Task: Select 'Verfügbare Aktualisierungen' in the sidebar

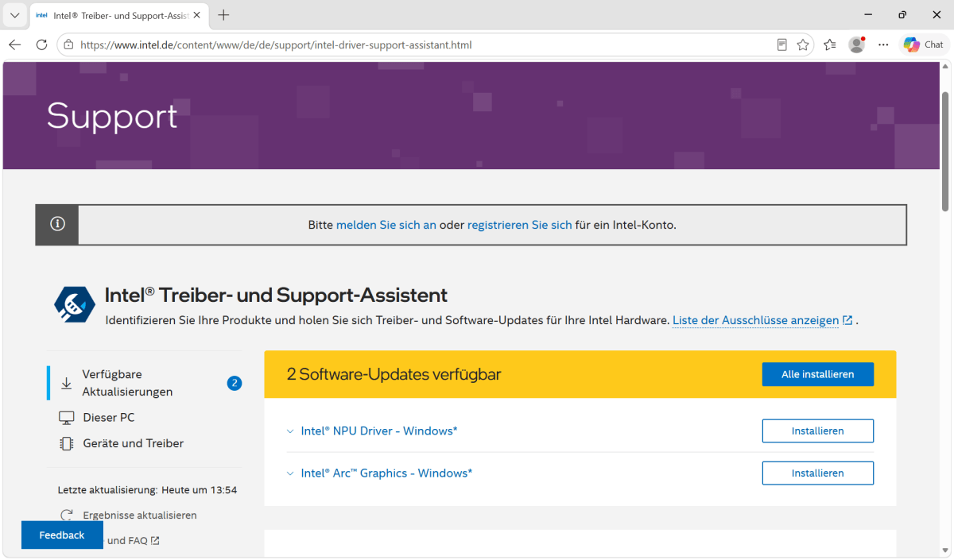Action: (127, 383)
